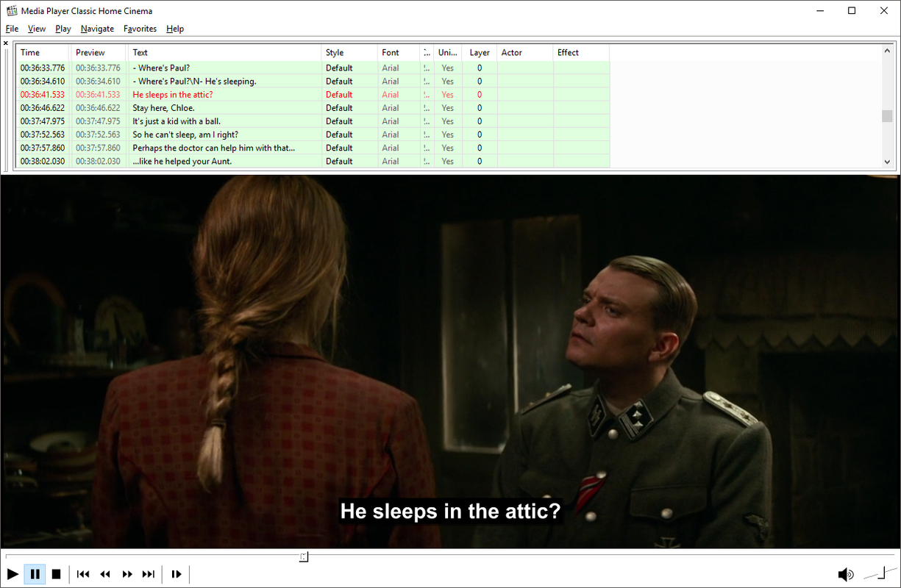901x588 pixels.
Task: Mute audio using the speaker icon
Action: click(846, 574)
